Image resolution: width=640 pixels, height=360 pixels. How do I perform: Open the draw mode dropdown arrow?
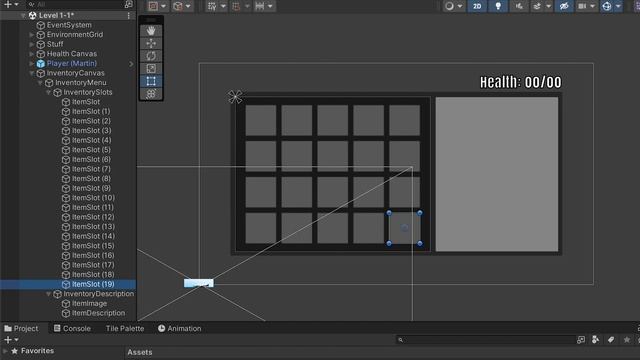(x=460, y=6)
